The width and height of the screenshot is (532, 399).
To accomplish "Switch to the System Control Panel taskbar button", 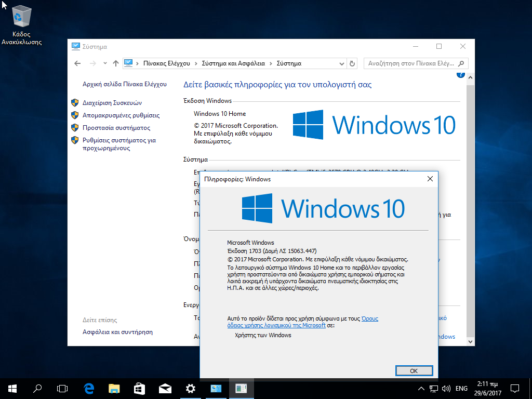I will tap(216, 389).
